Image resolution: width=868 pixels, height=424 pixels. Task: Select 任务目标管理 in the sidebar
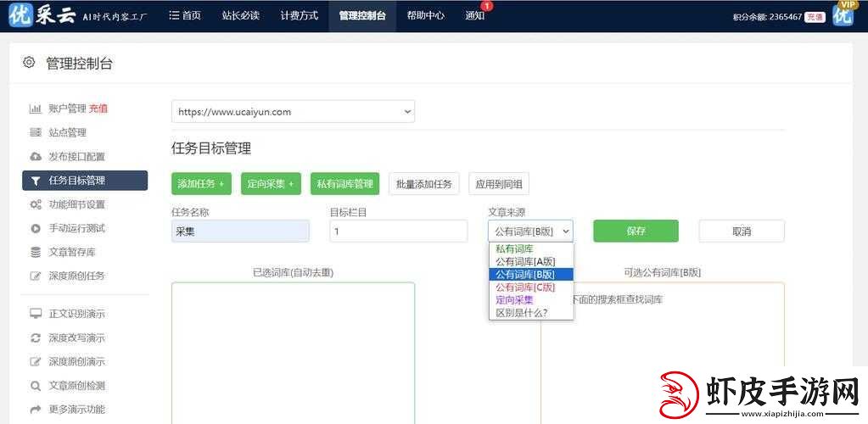[85, 181]
